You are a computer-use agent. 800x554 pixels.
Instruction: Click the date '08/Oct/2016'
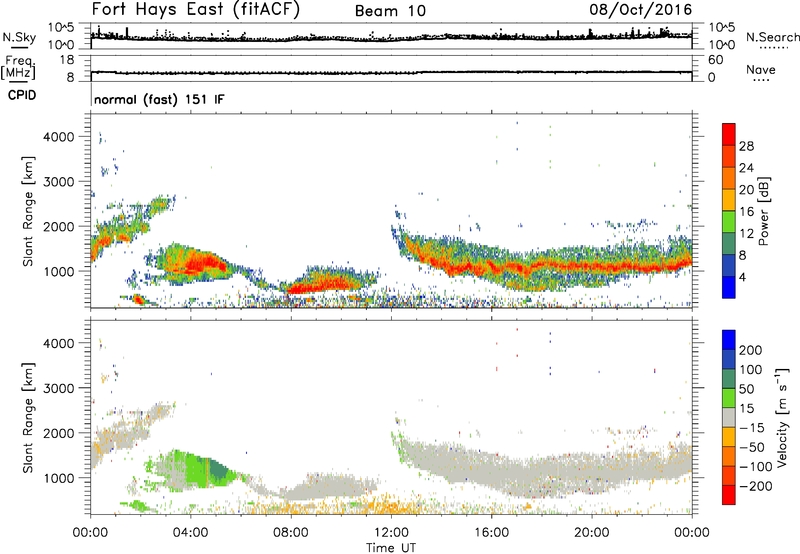(641, 10)
